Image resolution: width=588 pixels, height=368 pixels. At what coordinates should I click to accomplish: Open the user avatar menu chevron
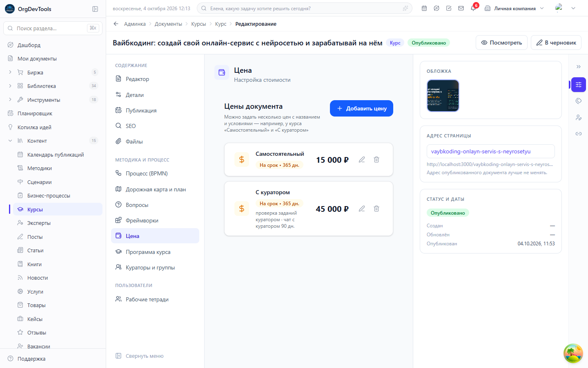[x=573, y=8]
